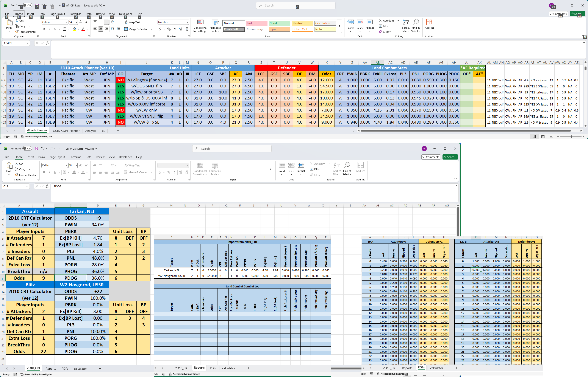Click the Save icon in 2D10_Calculator window
588x377 pixels.
coord(36,149)
